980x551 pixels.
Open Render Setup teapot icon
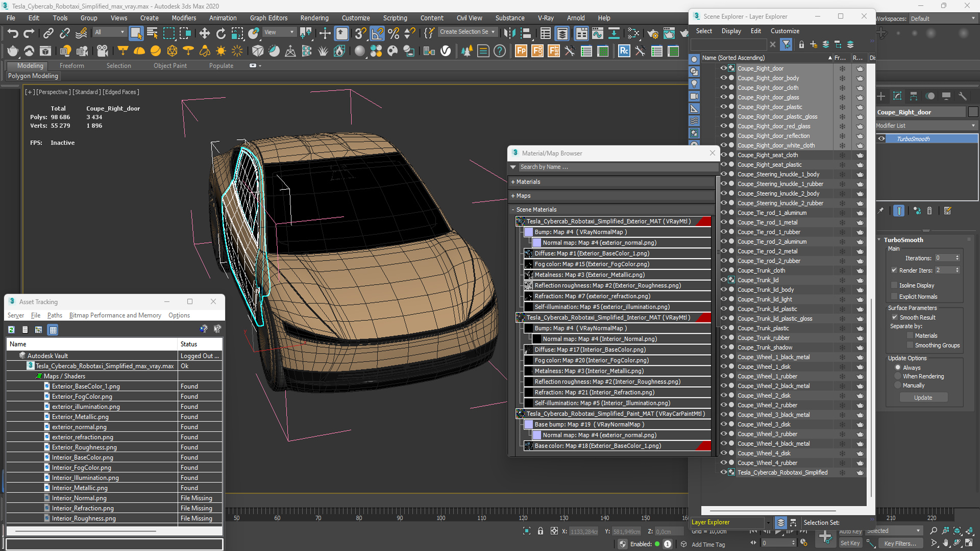(x=652, y=34)
